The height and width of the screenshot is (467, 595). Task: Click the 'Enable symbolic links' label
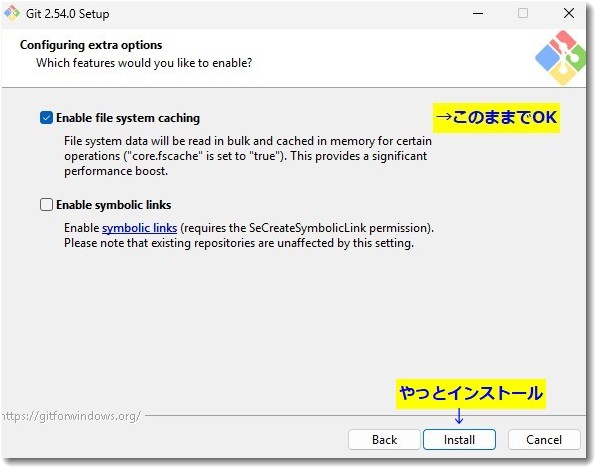(113, 205)
